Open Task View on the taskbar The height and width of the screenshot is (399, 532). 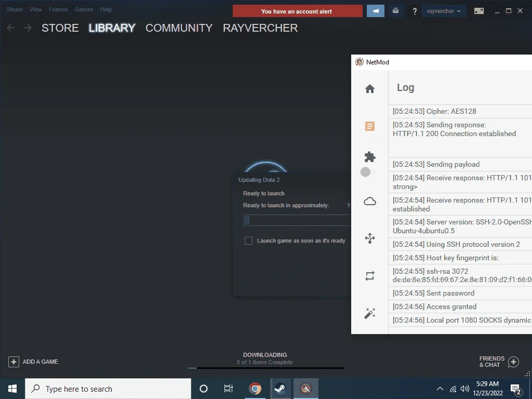(x=229, y=389)
